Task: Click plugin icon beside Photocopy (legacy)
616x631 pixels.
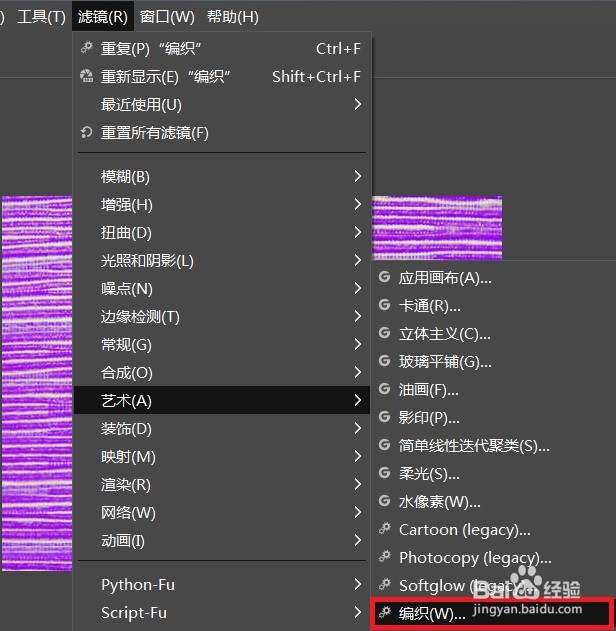Action: [385, 557]
